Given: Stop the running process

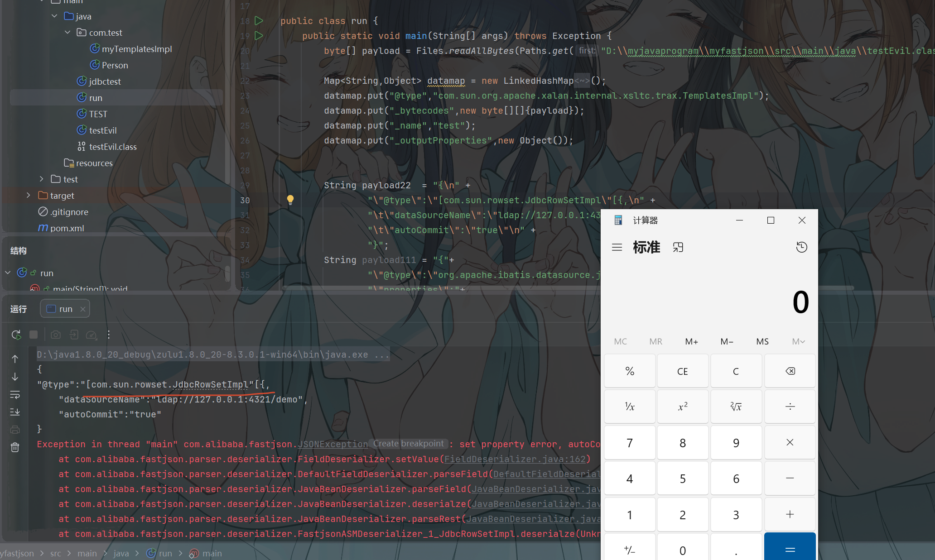Looking at the screenshot, I should (x=34, y=335).
